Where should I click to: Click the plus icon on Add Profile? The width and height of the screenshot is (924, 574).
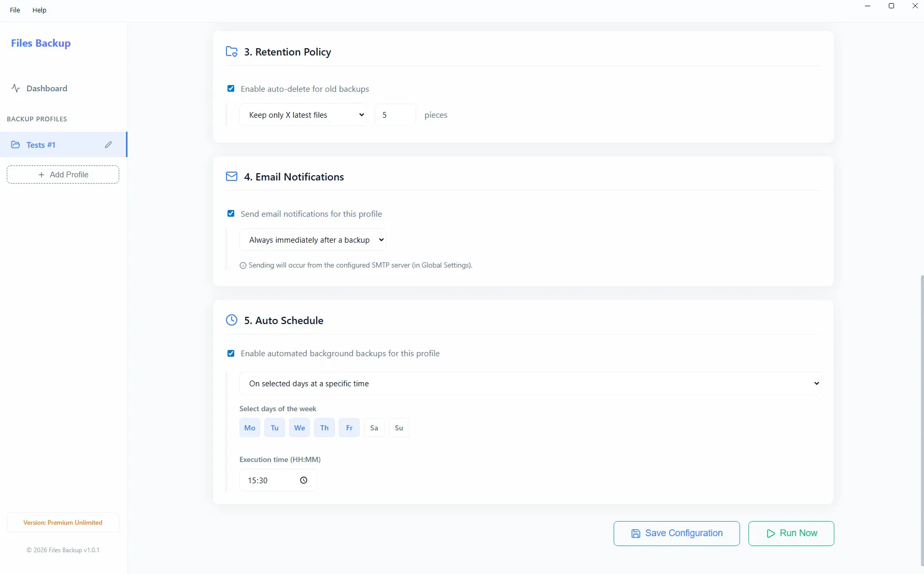pos(41,175)
